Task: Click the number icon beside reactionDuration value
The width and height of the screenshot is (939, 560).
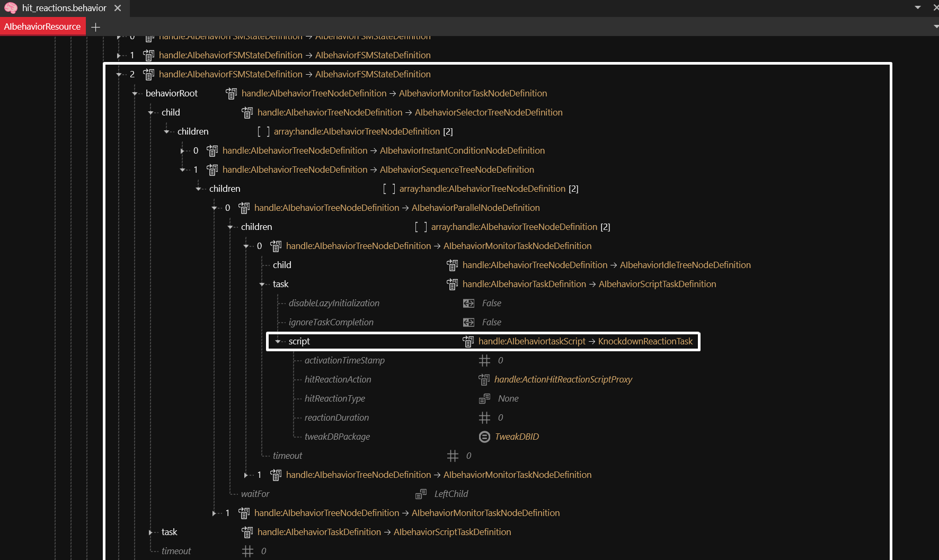Action: click(x=484, y=417)
